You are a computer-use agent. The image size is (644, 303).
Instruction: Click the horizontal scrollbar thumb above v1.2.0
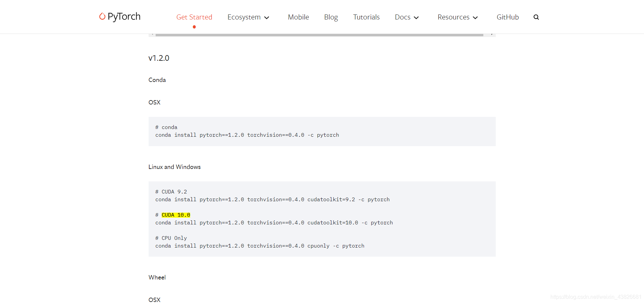point(319,35)
